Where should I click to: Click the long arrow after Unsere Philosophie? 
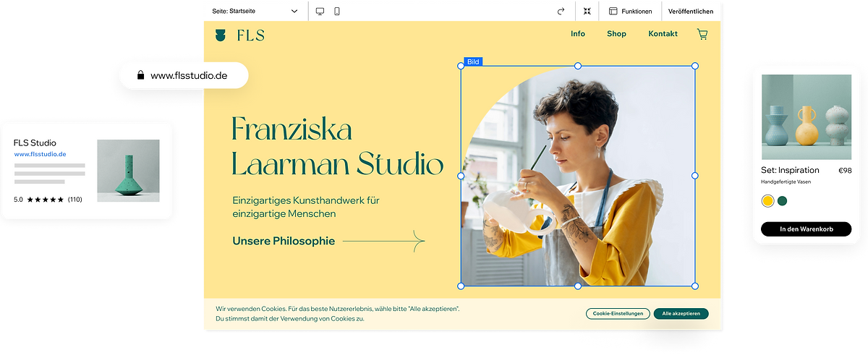(384, 241)
